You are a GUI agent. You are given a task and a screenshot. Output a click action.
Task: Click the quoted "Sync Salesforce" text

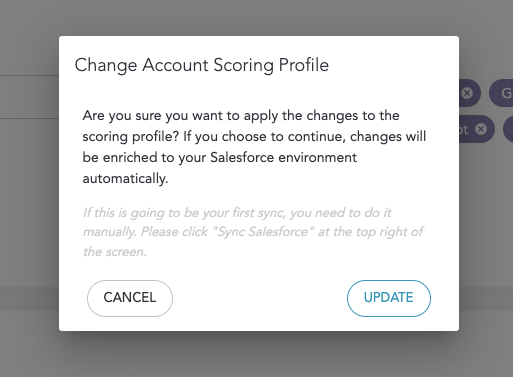pos(263,232)
